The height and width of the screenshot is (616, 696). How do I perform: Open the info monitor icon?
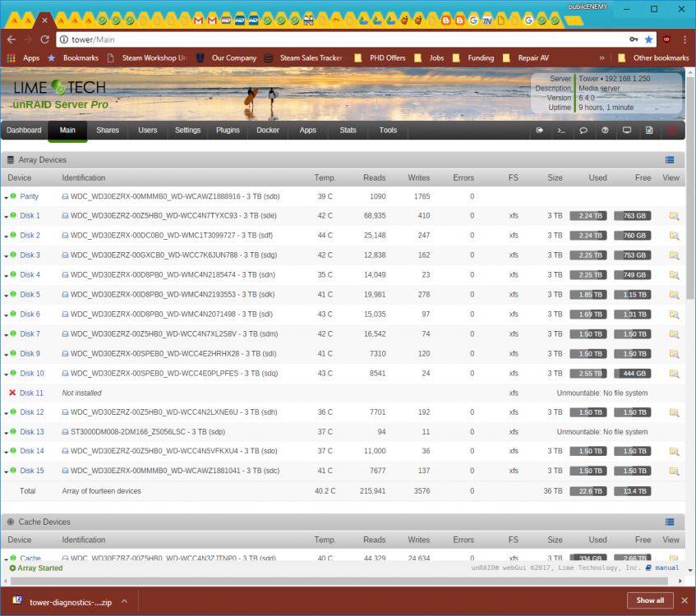coord(627,131)
